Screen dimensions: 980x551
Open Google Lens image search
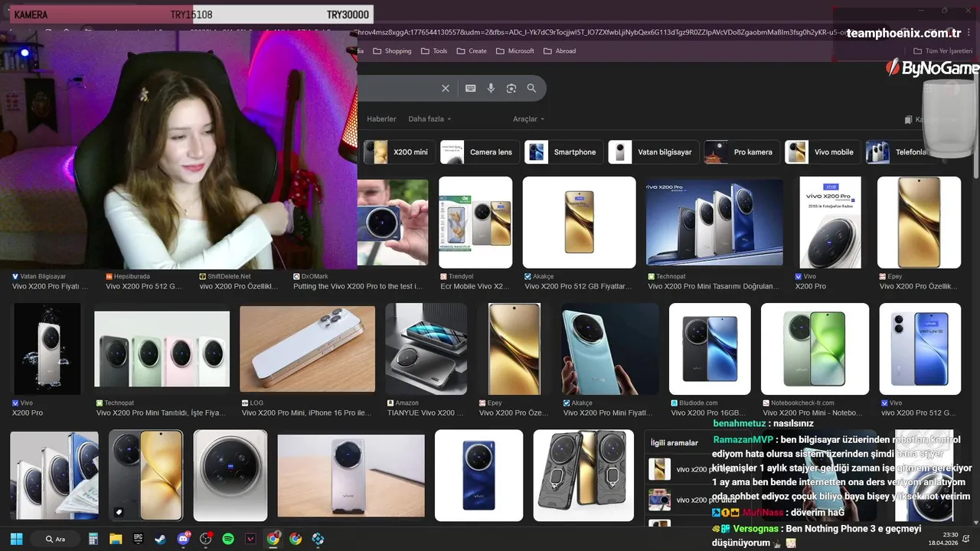pyautogui.click(x=511, y=88)
